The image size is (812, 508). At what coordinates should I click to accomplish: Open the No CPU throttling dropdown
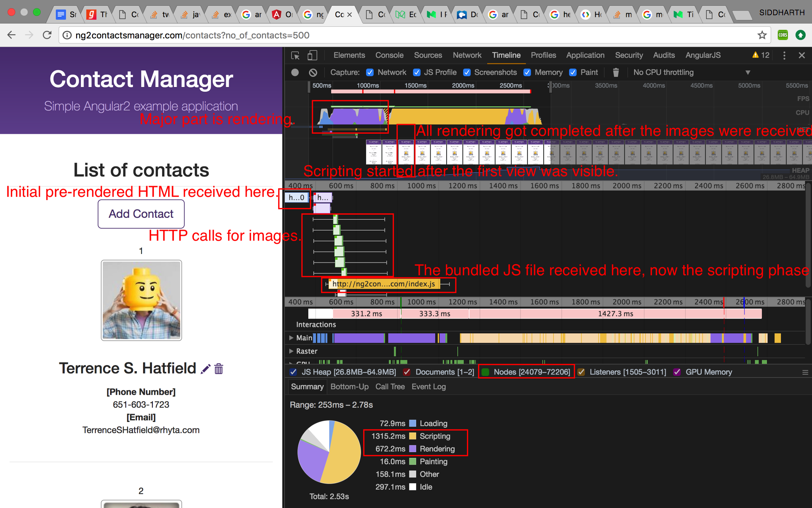click(690, 72)
